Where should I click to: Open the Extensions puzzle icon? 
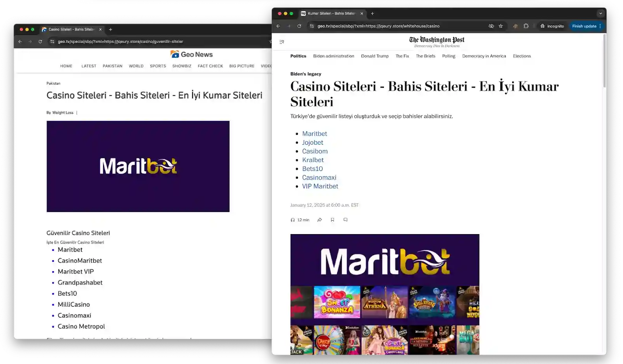click(526, 26)
